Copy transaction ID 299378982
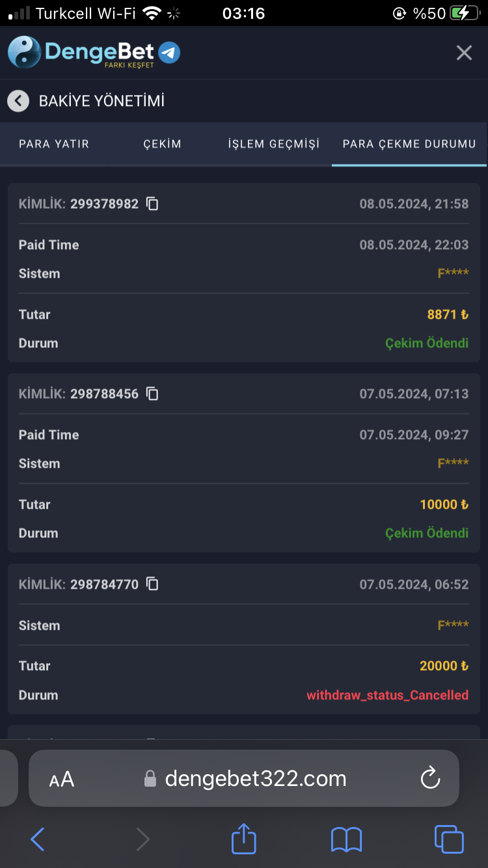Screen dimensions: 488x868 [152, 204]
